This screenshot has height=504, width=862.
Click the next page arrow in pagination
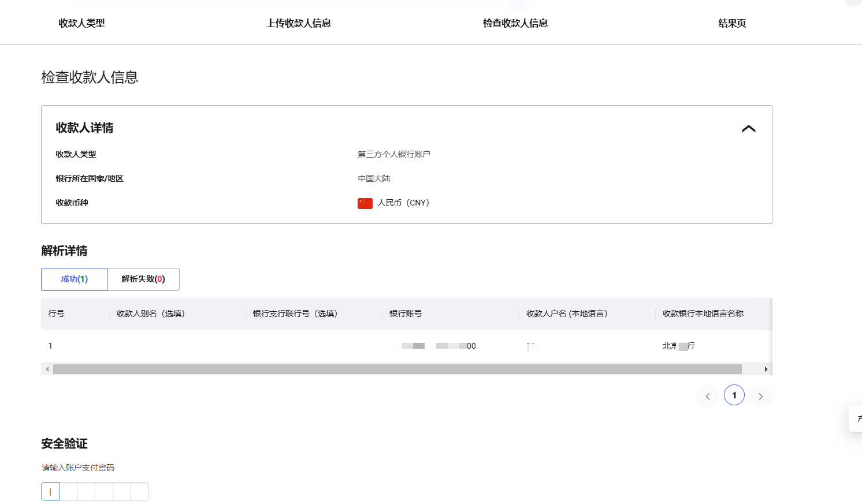click(761, 396)
